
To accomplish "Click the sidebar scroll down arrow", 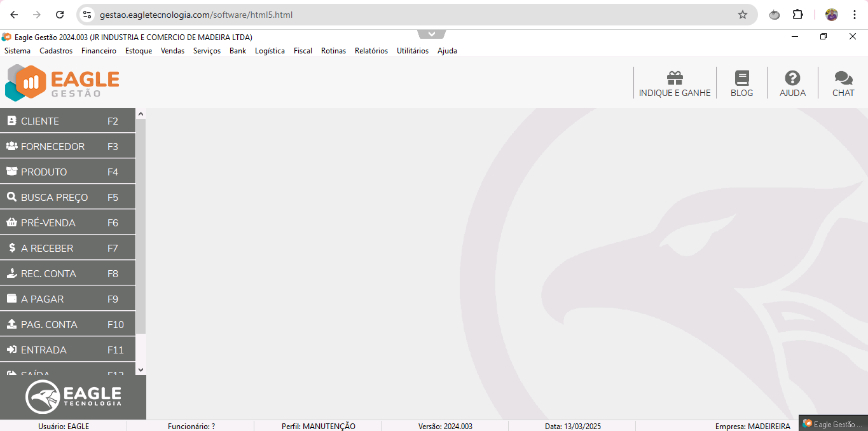I will pos(141,369).
